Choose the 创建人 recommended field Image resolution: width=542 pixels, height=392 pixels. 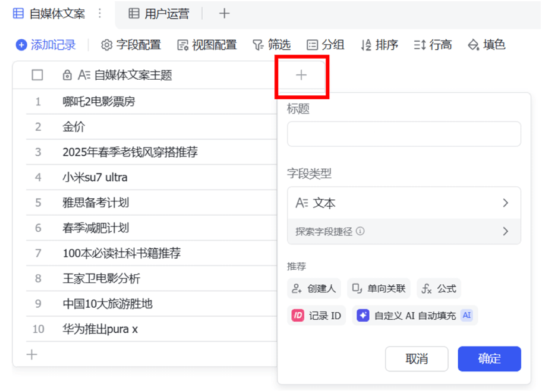314,289
